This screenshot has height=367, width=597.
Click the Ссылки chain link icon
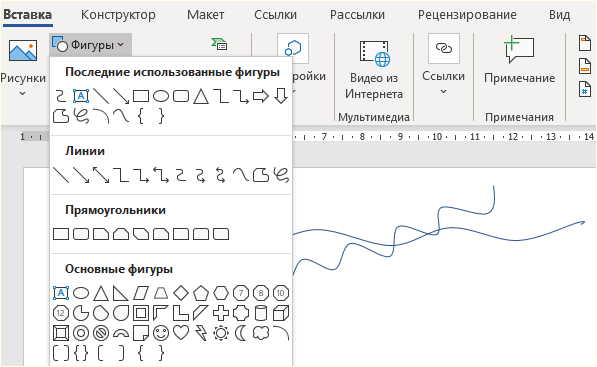[444, 48]
